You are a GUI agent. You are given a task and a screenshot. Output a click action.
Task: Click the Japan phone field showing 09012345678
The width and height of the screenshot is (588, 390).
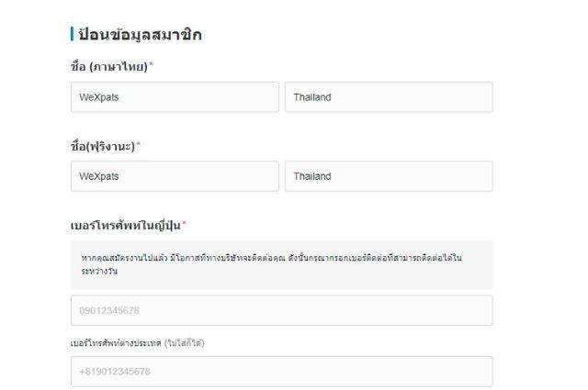click(x=281, y=310)
